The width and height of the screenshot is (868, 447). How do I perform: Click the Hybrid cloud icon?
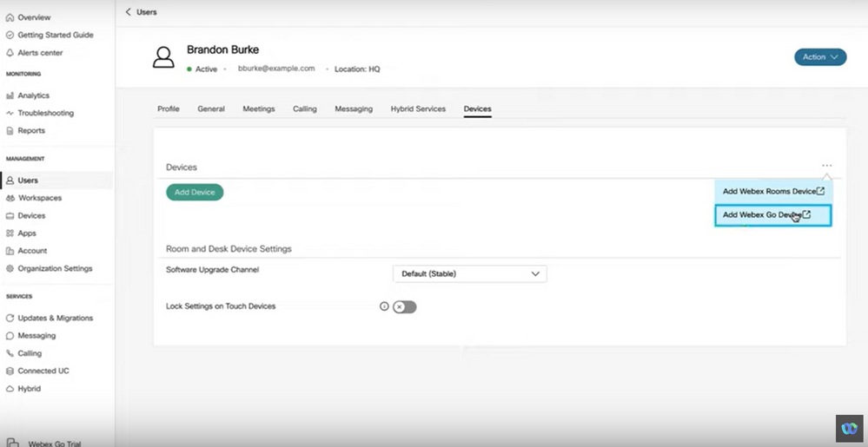tap(10, 389)
